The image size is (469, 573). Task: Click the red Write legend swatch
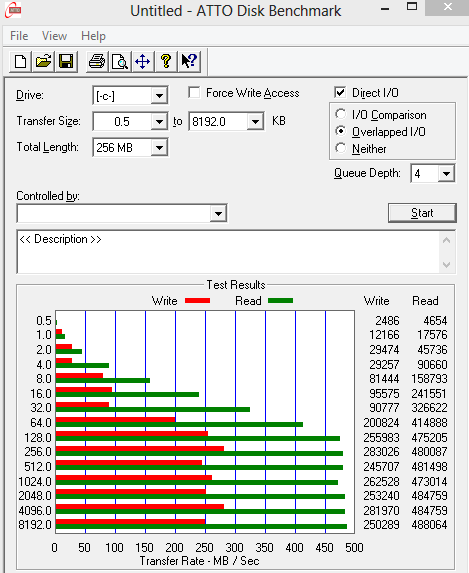[x=197, y=300]
